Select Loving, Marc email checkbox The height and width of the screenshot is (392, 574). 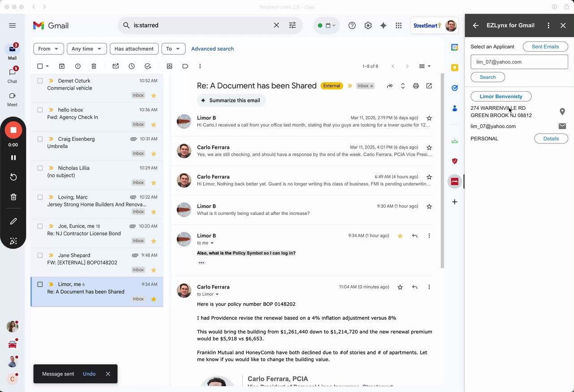point(40,197)
